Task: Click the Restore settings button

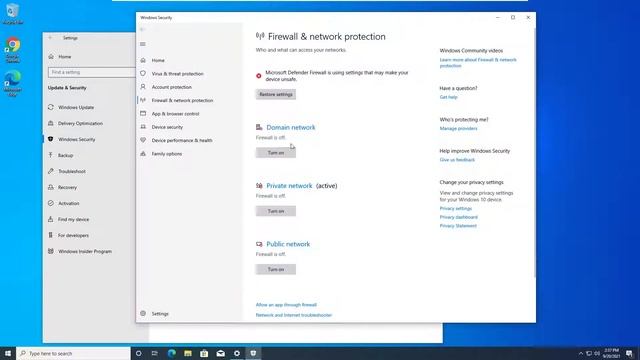Action: [x=276, y=94]
